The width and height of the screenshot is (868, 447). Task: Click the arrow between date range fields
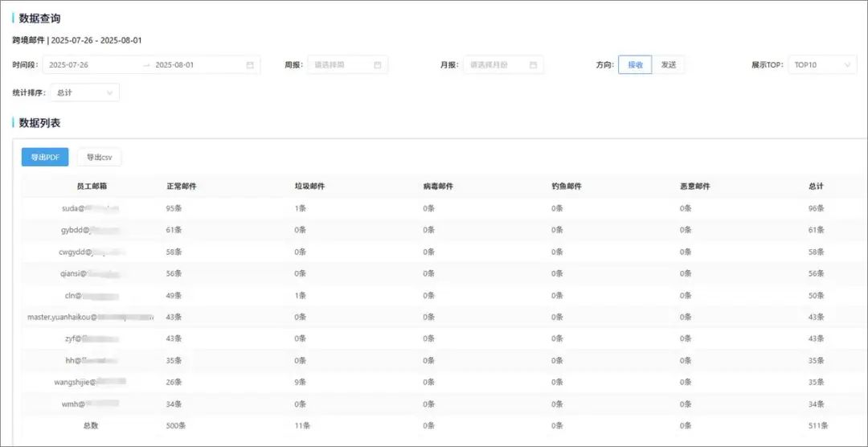[146, 65]
